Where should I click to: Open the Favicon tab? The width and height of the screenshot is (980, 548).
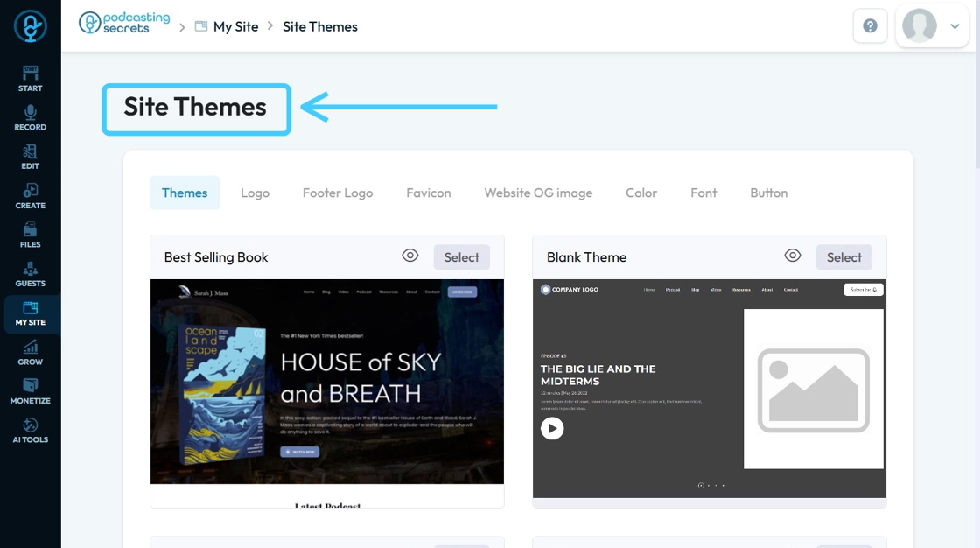click(429, 193)
